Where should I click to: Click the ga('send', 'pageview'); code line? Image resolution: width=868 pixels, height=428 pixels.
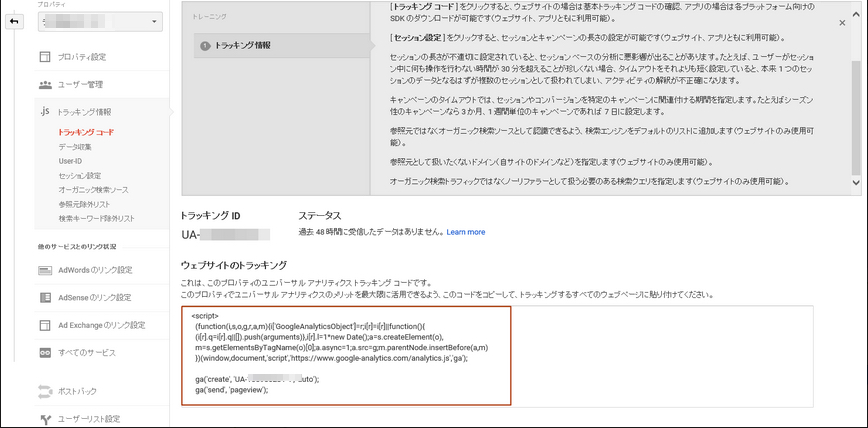point(231,390)
